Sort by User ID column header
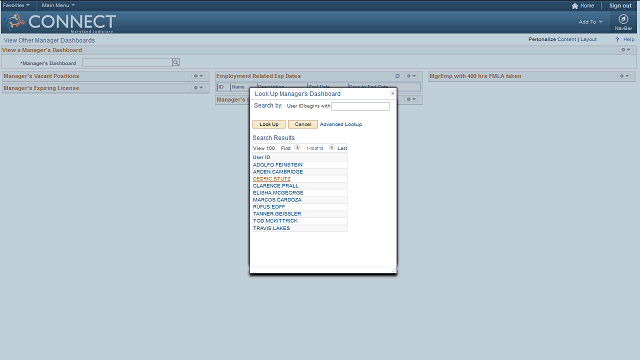The height and width of the screenshot is (360, 640). click(261, 157)
